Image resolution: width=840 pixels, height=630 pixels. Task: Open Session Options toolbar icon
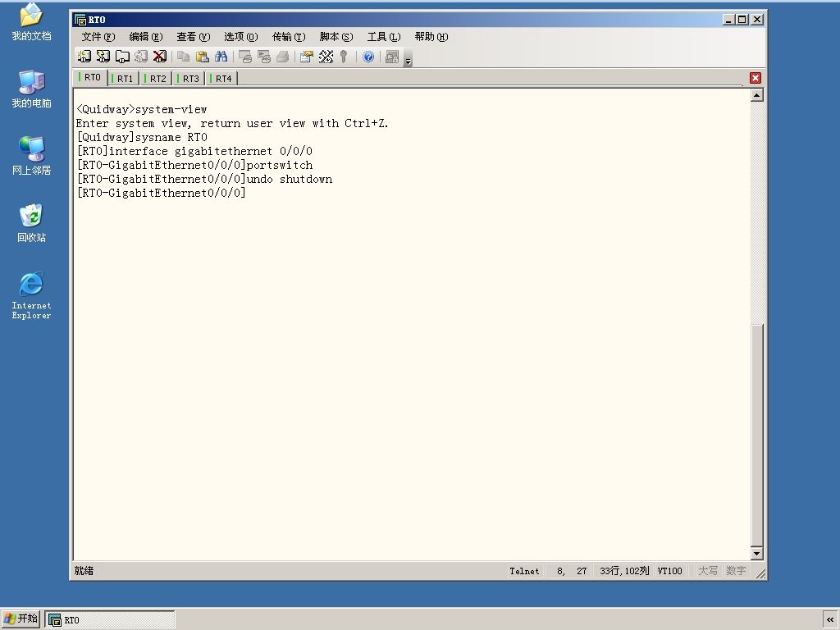pos(307,57)
